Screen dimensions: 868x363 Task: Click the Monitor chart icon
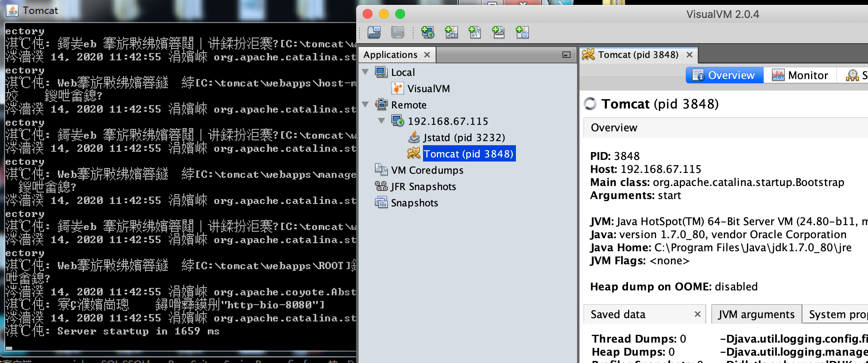778,75
